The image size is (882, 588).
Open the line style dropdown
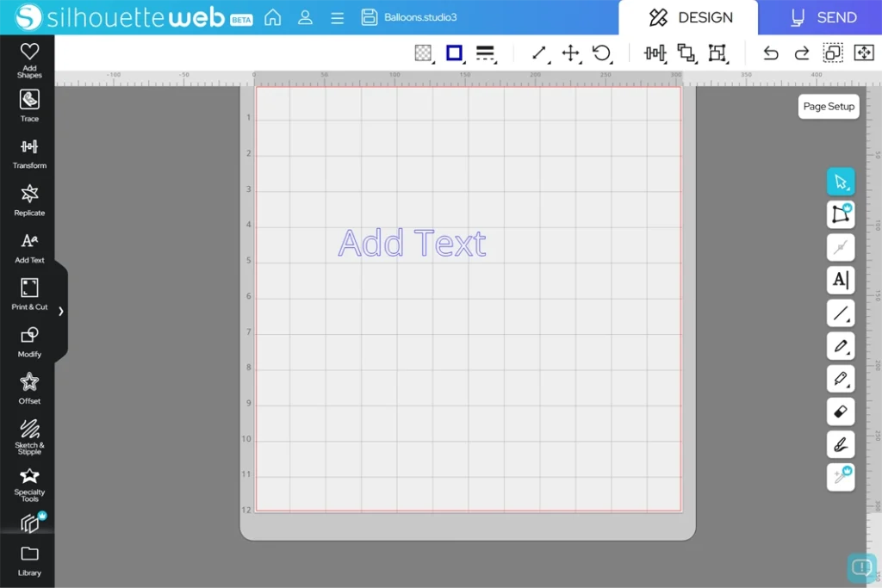[486, 53]
